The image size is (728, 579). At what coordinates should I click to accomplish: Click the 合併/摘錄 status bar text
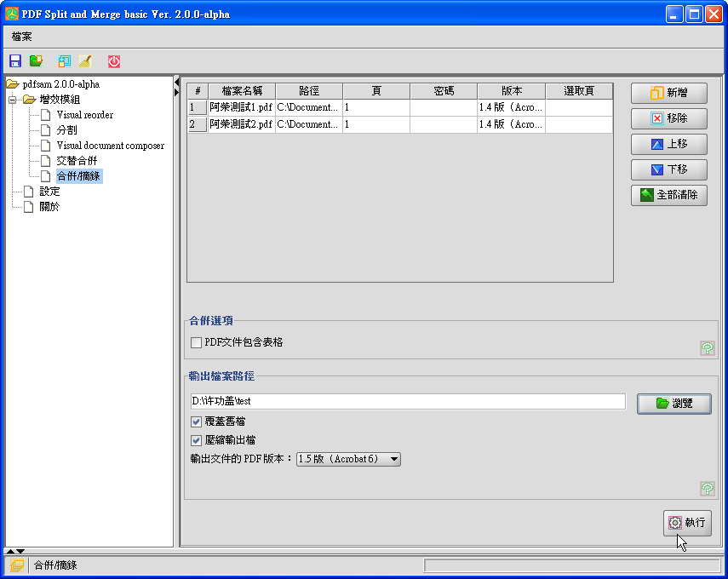pyautogui.click(x=55, y=565)
